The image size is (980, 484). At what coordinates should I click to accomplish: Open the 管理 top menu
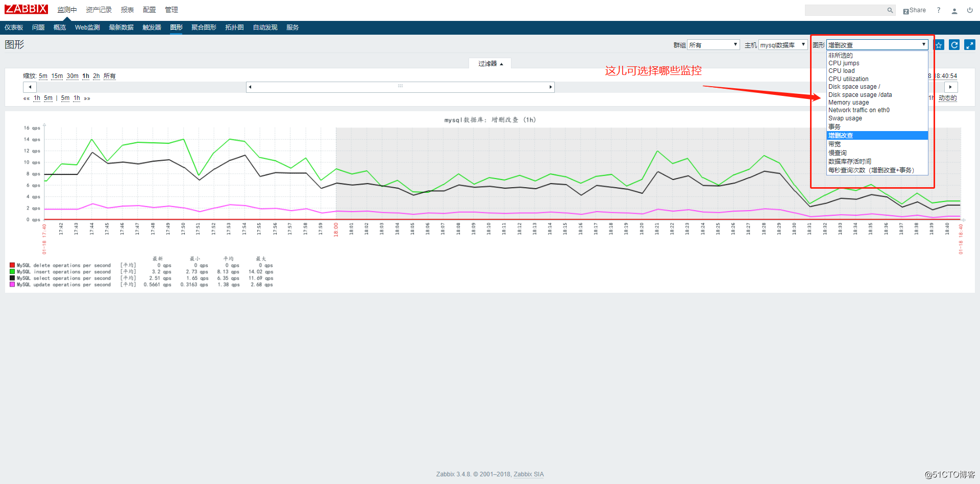point(171,10)
